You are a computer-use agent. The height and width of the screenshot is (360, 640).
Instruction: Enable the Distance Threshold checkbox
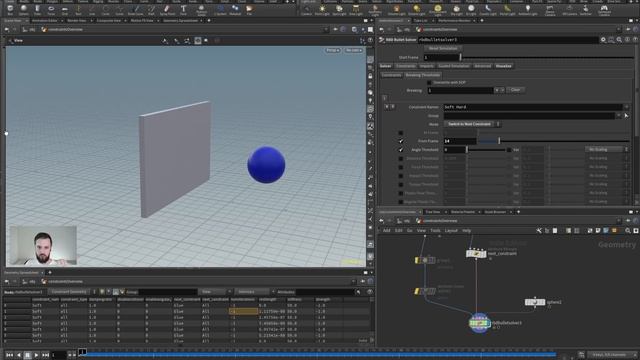[x=401, y=158]
